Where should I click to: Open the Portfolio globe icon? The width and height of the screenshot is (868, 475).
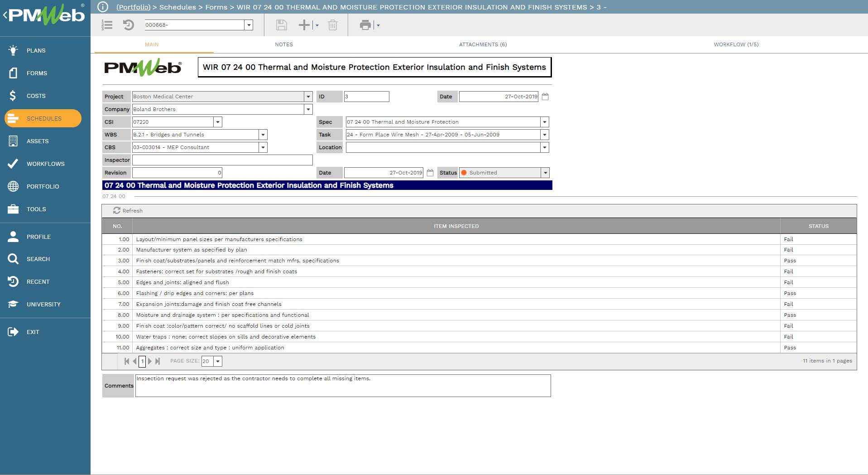[13, 186]
